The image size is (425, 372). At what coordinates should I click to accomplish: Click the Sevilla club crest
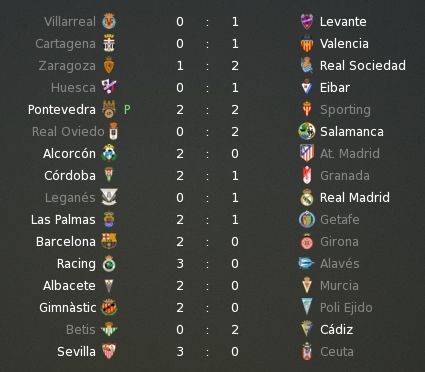(109, 351)
